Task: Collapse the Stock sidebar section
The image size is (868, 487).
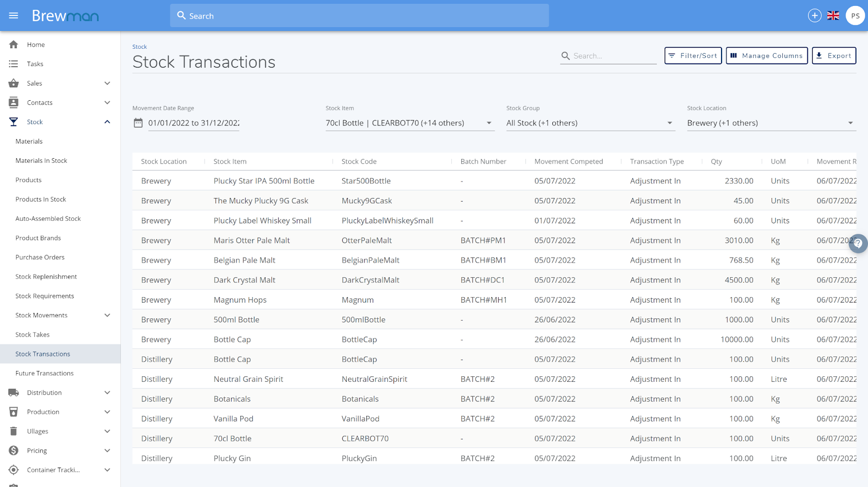Action: click(107, 122)
